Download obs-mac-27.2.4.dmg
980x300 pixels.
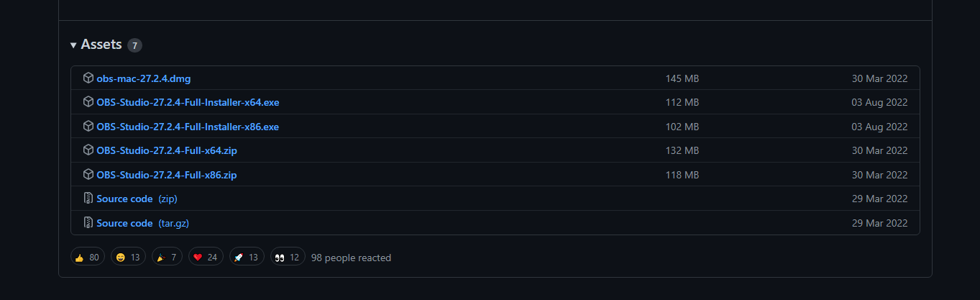pos(143,78)
